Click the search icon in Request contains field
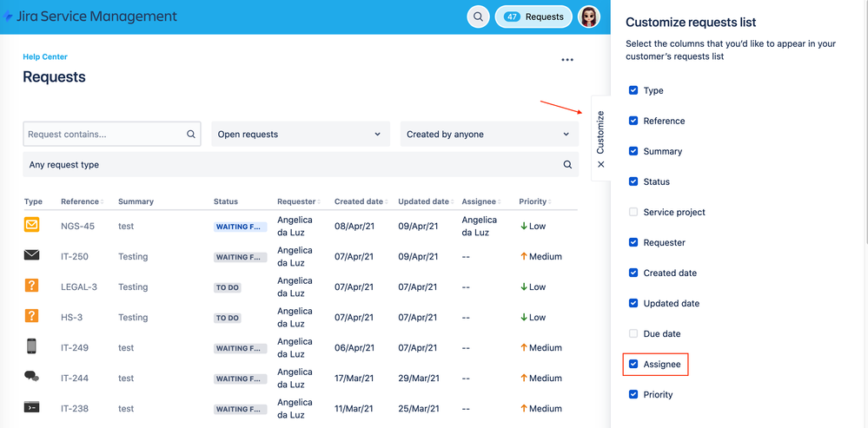The image size is (868, 428). (x=191, y=134)
